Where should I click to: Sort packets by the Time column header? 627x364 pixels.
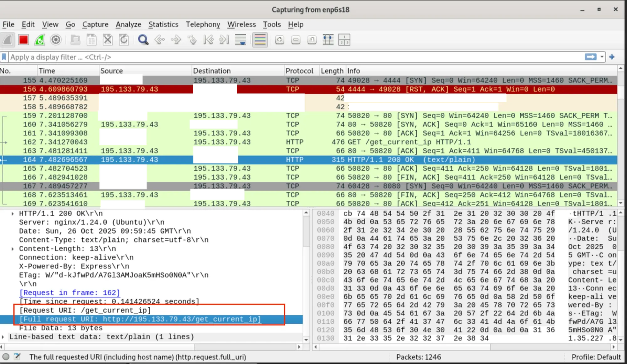coord(68,71)
